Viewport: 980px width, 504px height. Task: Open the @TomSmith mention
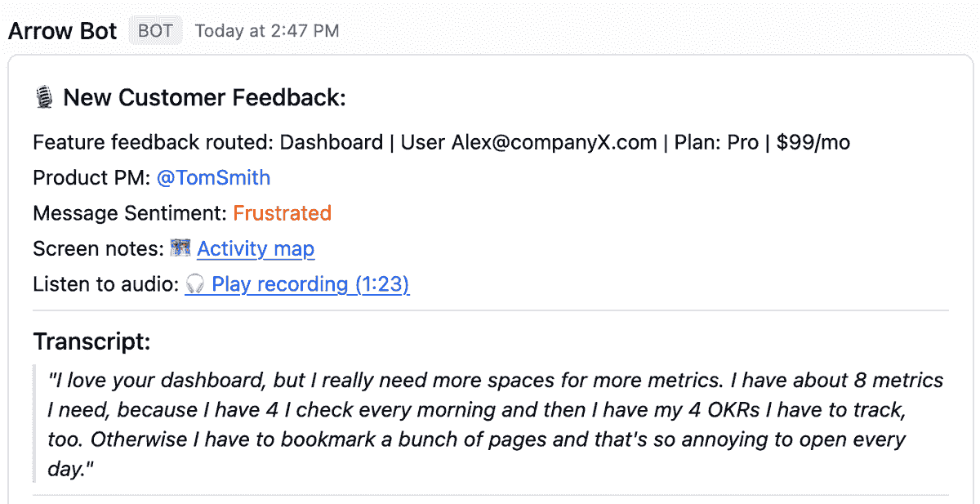click(x=213, y=177)
